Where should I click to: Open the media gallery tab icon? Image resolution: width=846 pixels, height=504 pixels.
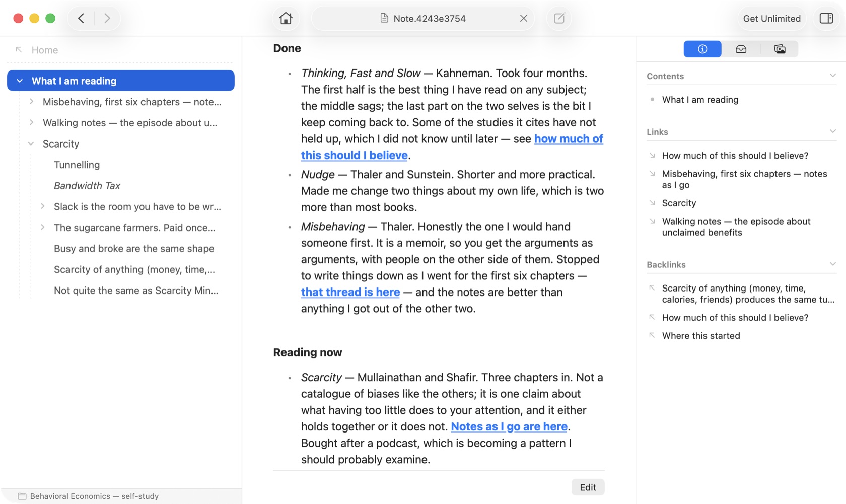point(780,49)
